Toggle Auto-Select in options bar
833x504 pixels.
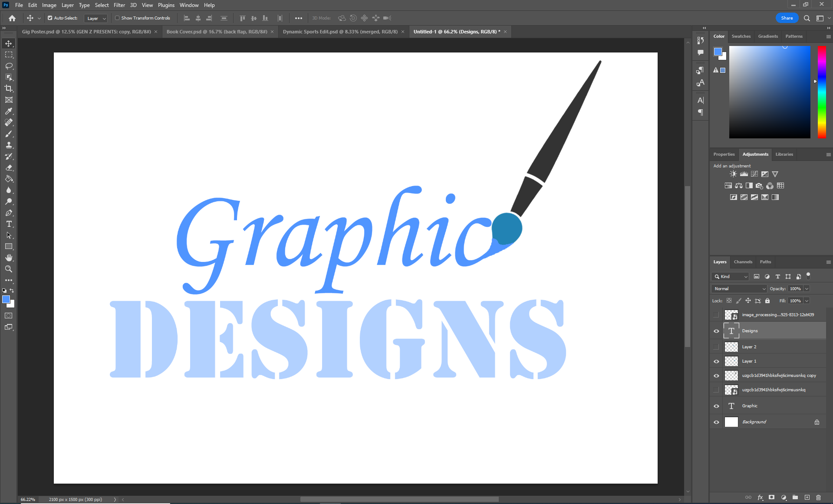pyautogui.click(x=49, y=18)
